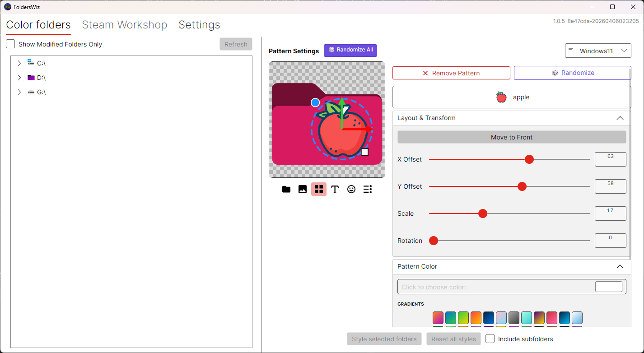644x353 pixels.
Task: Collapse the Layout & Transform section
Action: point(620,118)
